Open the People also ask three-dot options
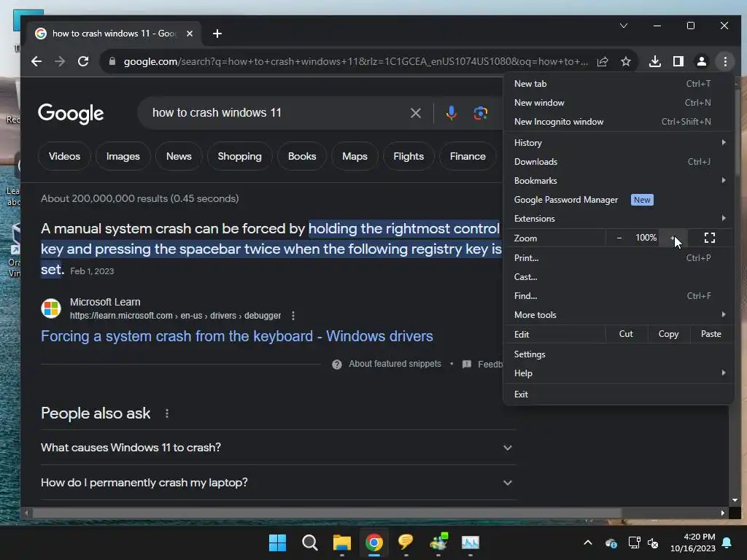The image size is (747, 560). (x=167, y=413)
